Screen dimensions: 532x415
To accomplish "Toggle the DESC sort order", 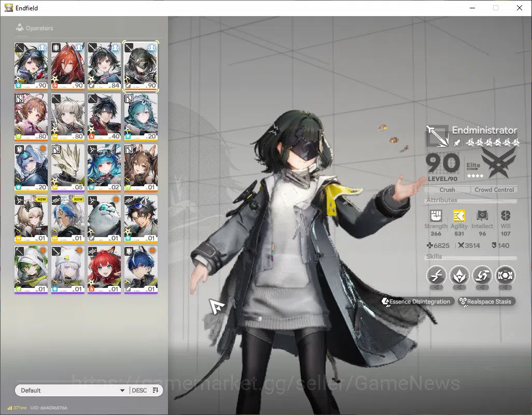I will click(139, 390).
